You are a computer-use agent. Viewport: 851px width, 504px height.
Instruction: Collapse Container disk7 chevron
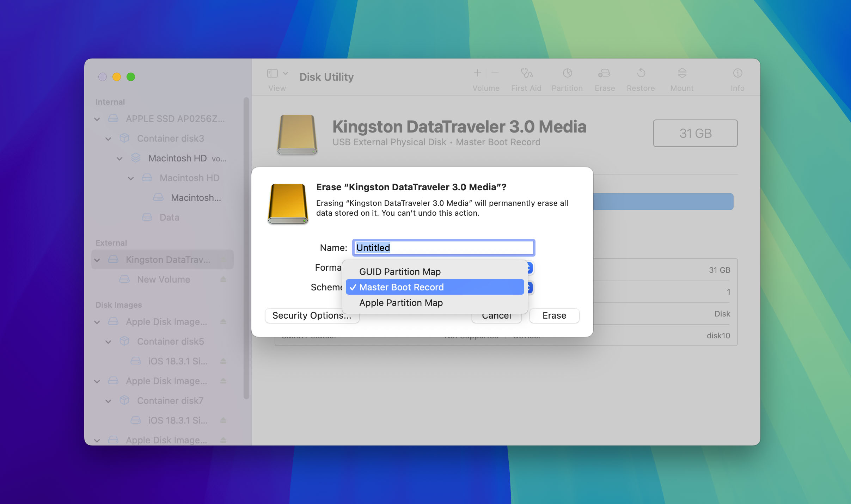(108, 401)
